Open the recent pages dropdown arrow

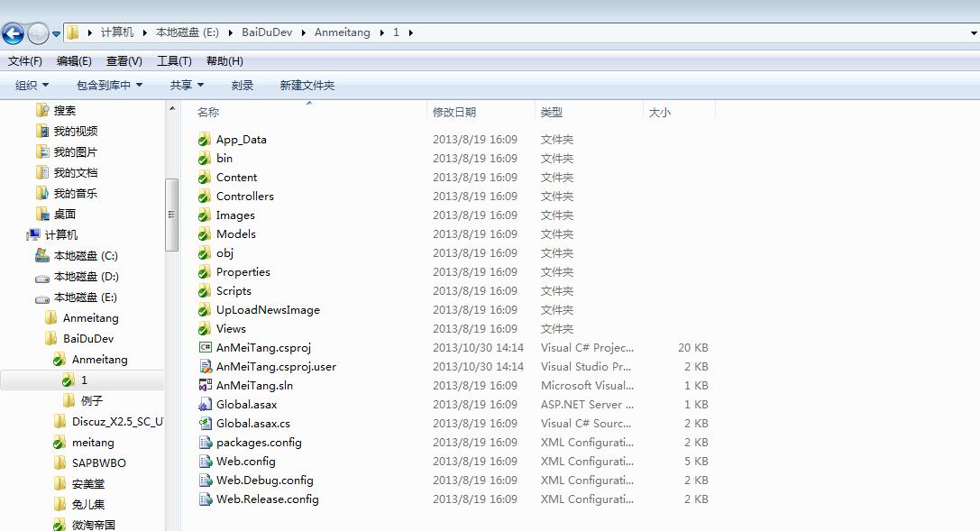pos(56,33)
